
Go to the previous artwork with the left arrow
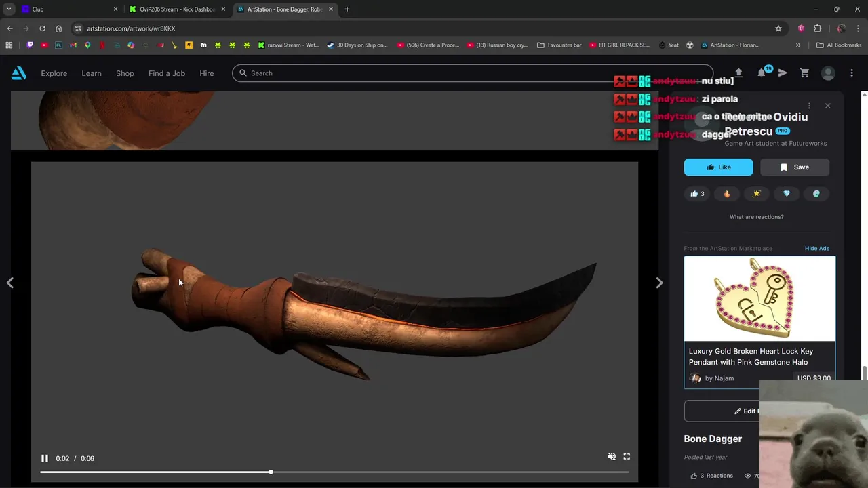pyautogui.click(x=9, y=283)
